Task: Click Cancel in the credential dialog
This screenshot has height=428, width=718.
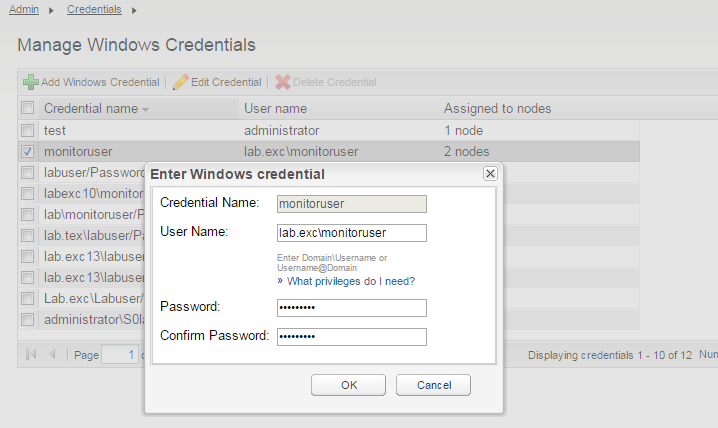Action: [x=433, y=385]
